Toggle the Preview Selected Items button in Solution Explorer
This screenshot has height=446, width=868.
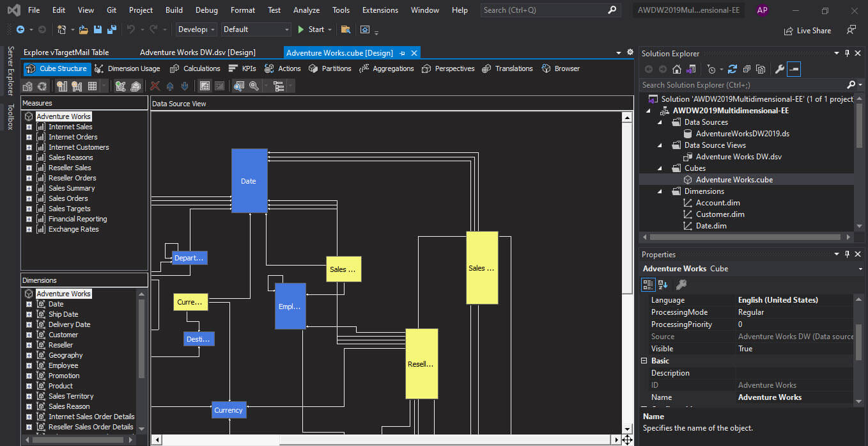click(793, 69)
